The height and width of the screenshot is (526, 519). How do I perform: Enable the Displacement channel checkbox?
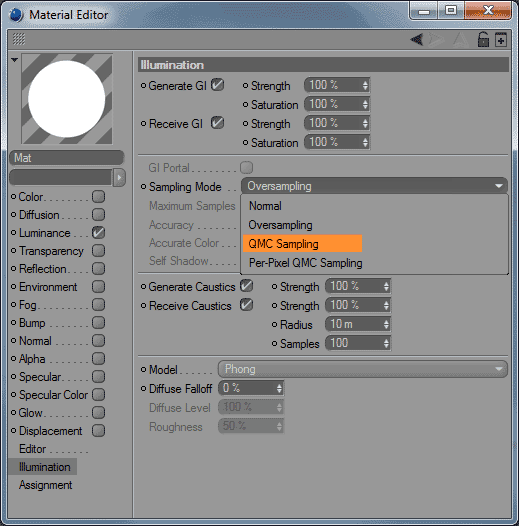(x=98, y=431)
